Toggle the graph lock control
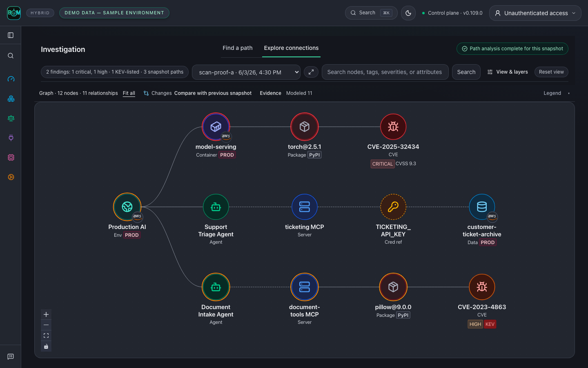Screen dimensions: 588x368 (x=46, y=346)
